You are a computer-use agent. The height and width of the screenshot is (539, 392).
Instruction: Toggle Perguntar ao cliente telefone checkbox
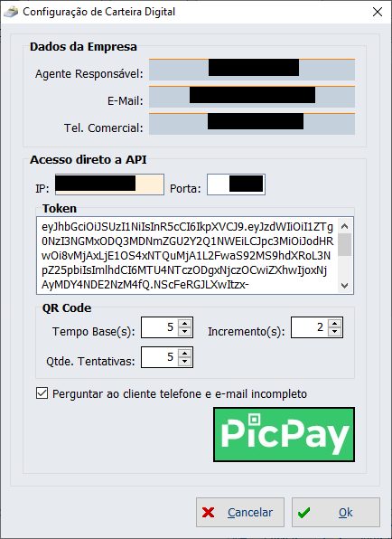point(42,393)
